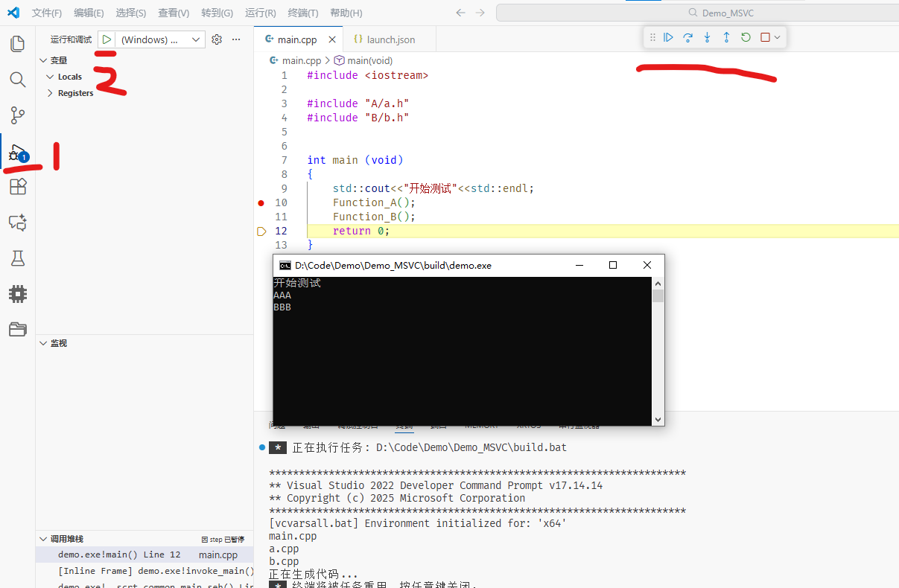Image resolution: width=899 pixels, height=588 pixels.
Task: Click 'b.cpp' in terminal output
Action: pyautogui.click(x=284, y=561)
